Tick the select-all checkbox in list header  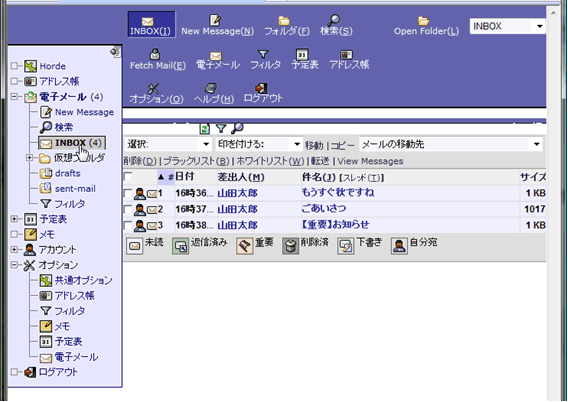(x=128, y=177)
